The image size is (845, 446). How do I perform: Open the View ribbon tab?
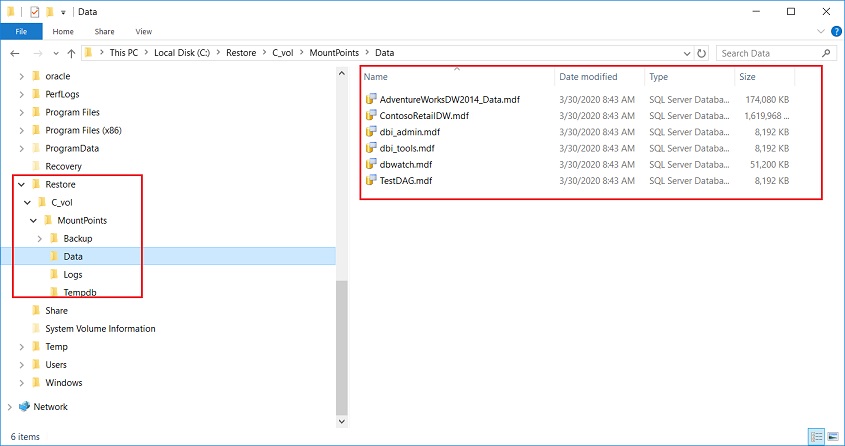coord(144,32)
